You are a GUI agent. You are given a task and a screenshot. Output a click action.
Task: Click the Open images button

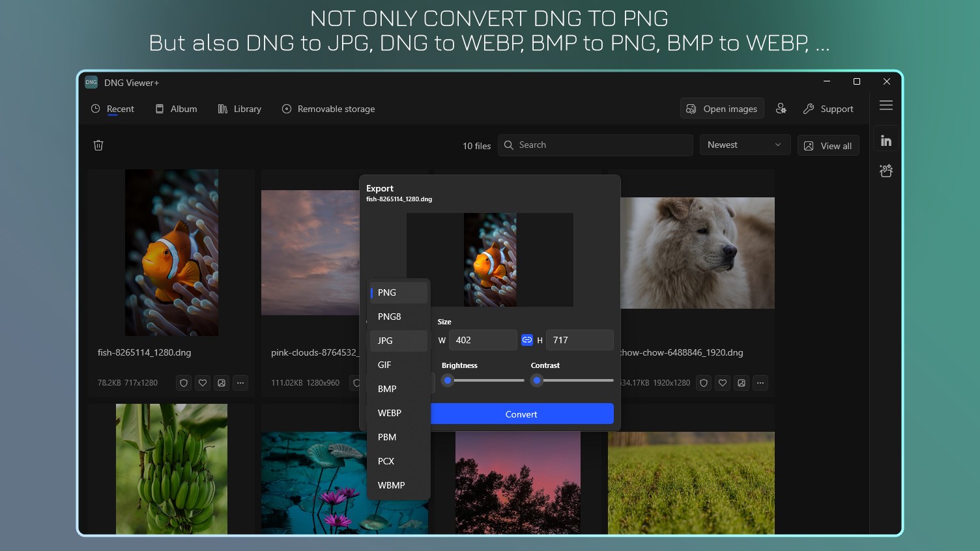(722, 109)
